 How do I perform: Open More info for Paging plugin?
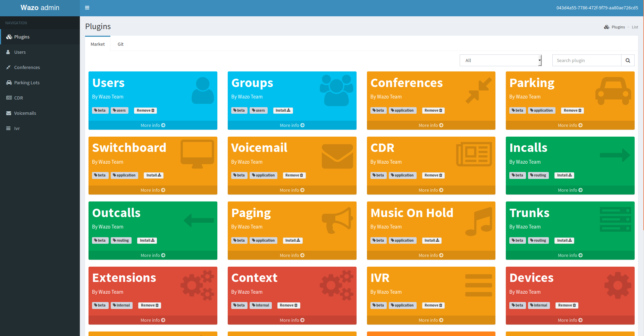292,255
